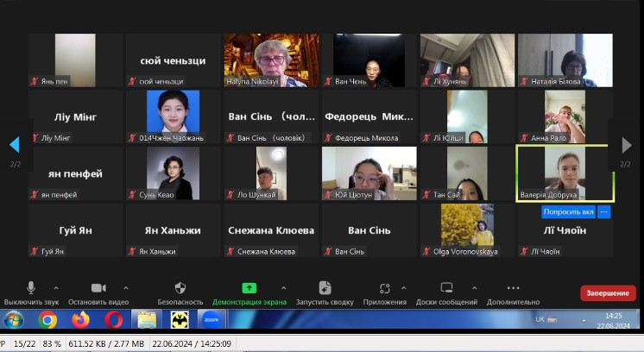Expand screen share options arrow

283,288
